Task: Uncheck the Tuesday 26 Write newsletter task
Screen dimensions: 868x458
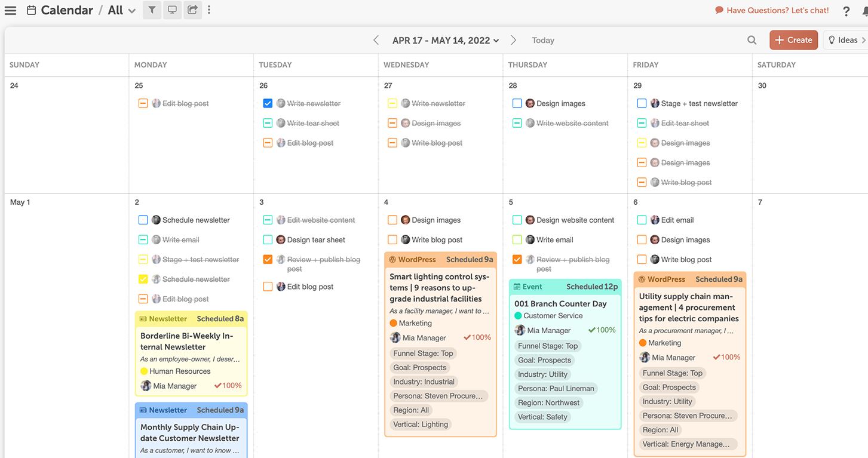Action: [x=268, y=103]
